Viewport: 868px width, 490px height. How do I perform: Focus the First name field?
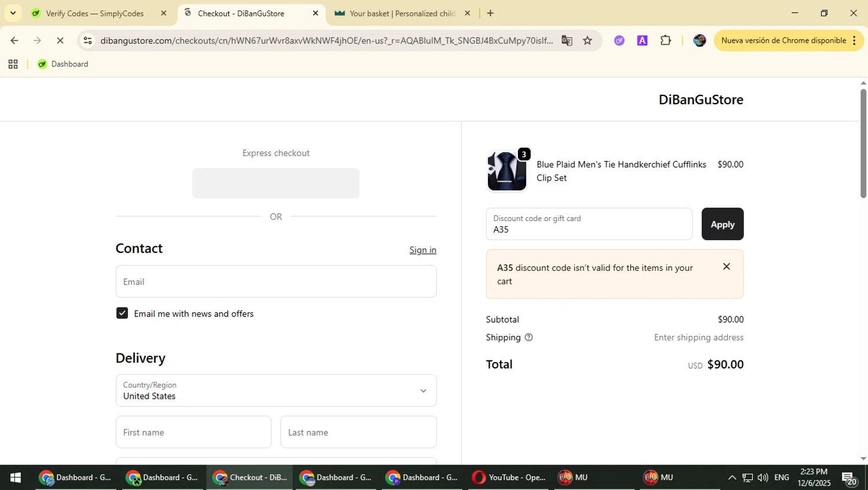click(193, 432)
